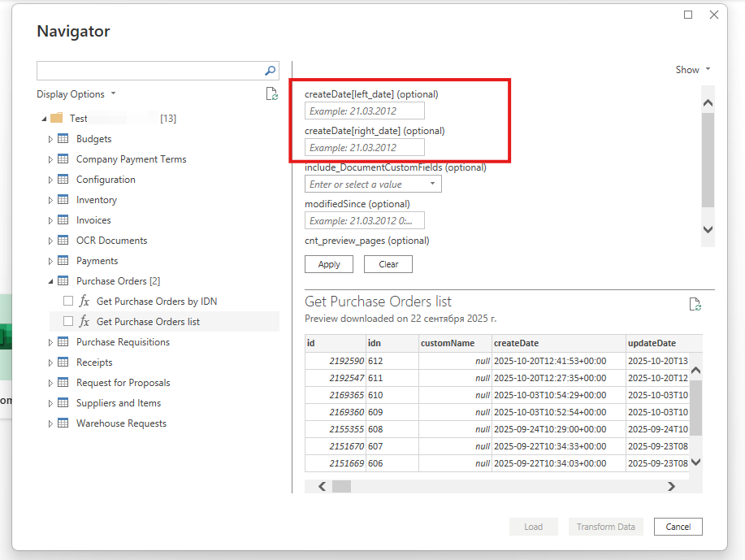
Task: Click the search magnifier icon
Action: coord(271,71)
